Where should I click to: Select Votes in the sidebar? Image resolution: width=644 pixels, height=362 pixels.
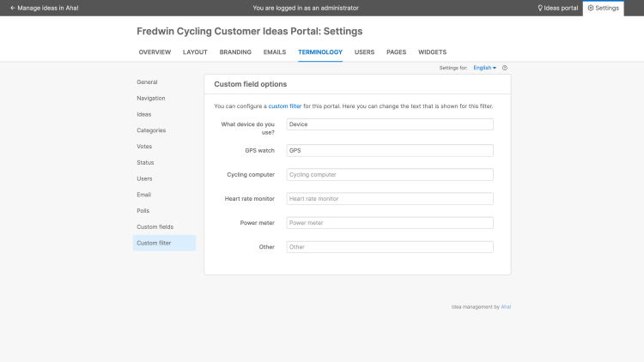(x=144, y=146)
